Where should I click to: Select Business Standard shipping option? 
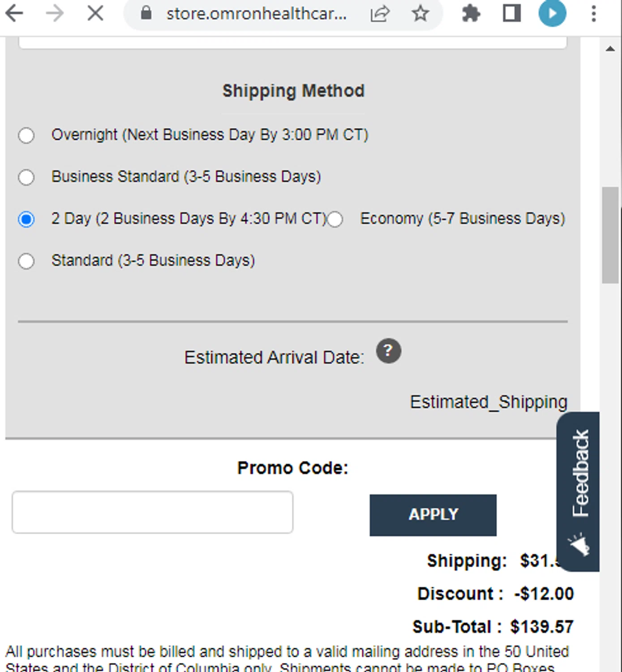click(x=26, y=177)
